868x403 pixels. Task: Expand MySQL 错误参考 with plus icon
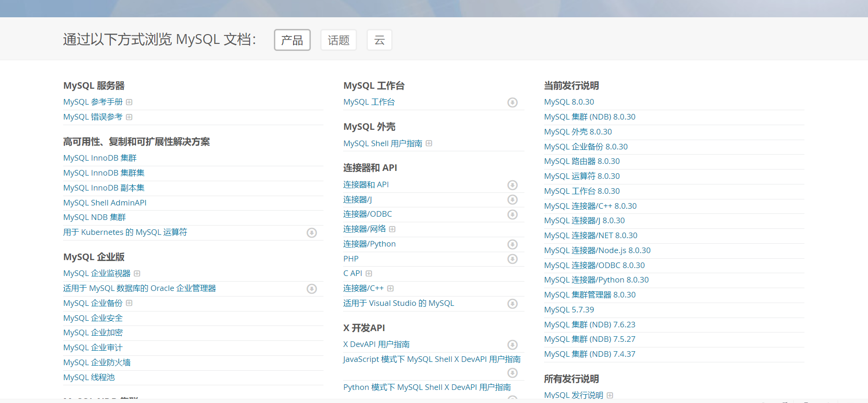129,117
